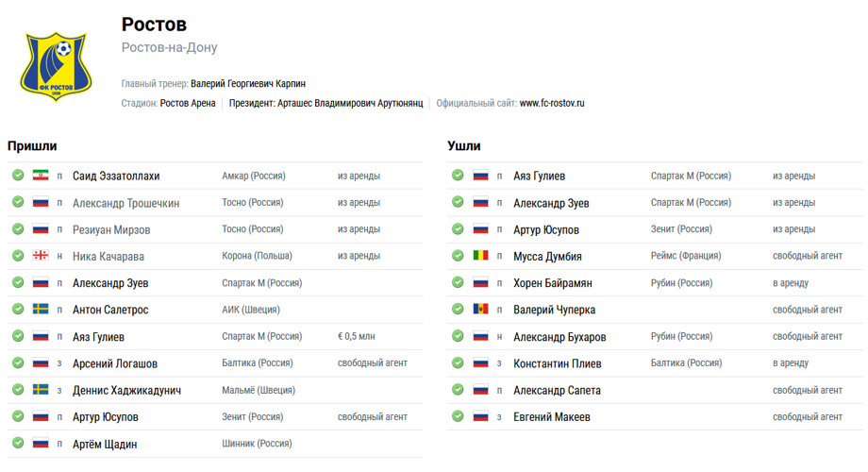Open the Ростов Арена stadium link
Viewport: 868px width, 472px height.
[188, 103]
